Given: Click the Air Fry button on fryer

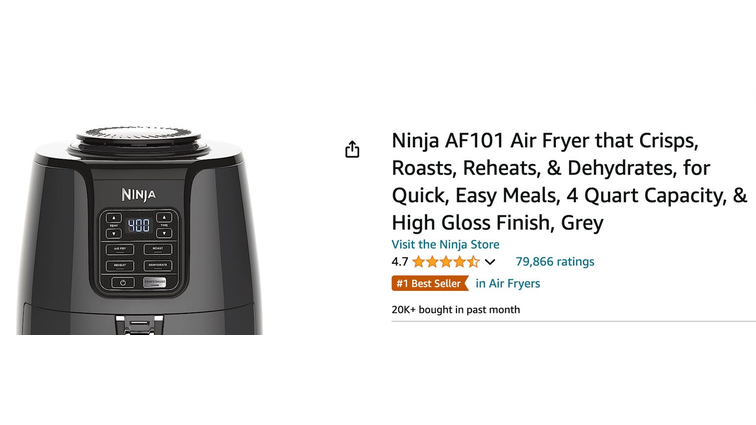Looking at the screenshot, I should 120,249.
